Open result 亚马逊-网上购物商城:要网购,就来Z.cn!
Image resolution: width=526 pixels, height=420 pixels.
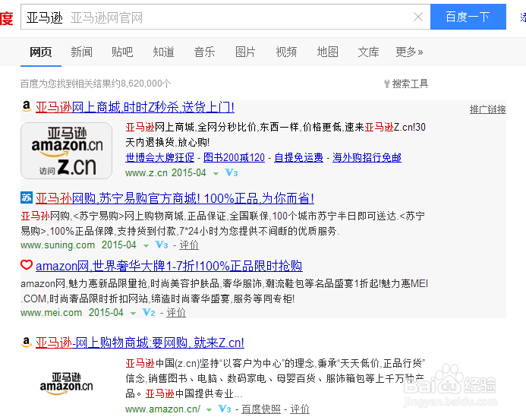(x=140, y=343)
